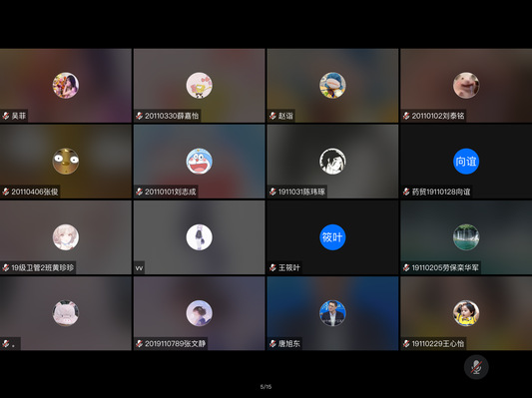The height and width of the screenshot is (398, 532).
Task: Click the name label 19110205劳保栾华军
Action: pos(445,267)
